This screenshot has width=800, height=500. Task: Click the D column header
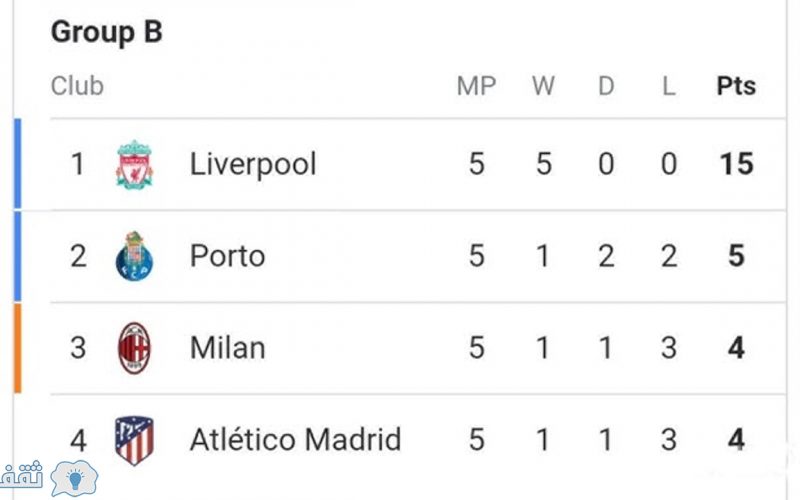point(606,86)
